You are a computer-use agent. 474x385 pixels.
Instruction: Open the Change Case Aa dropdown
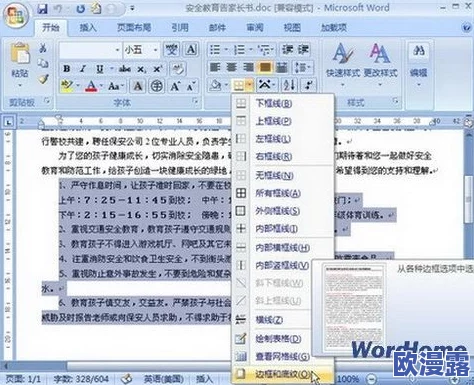pos(115,86)
